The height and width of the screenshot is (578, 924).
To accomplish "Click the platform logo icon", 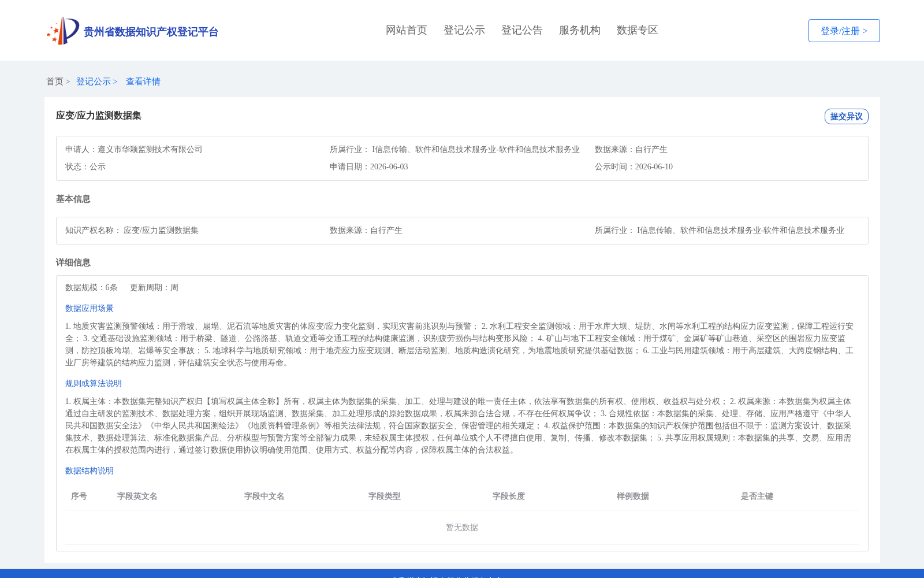I will point(63,31).
